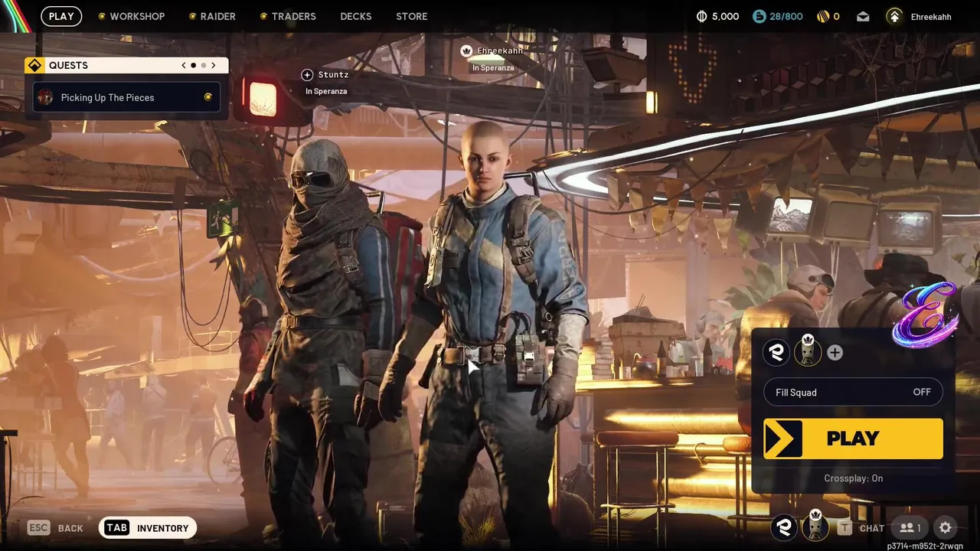Go to the TRADERS tab
980x551 pixels.
288,16
